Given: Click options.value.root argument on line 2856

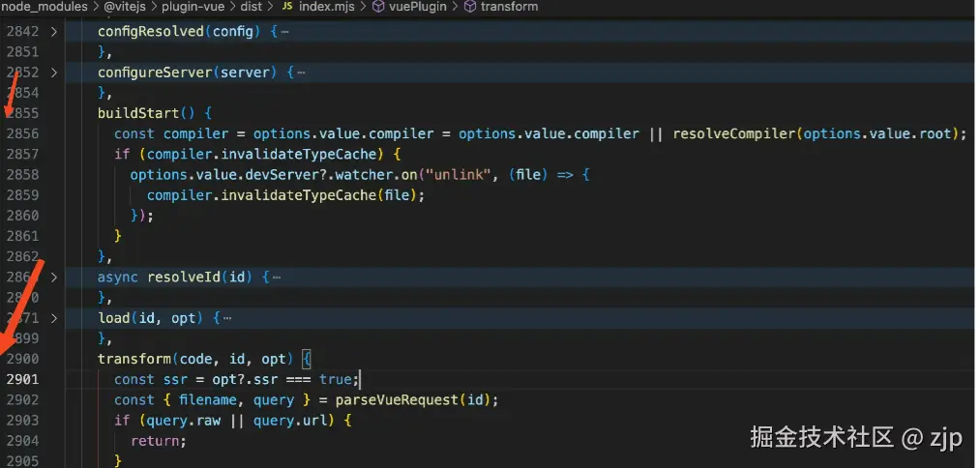Looking at the screenshot, I should pos(876,133).
